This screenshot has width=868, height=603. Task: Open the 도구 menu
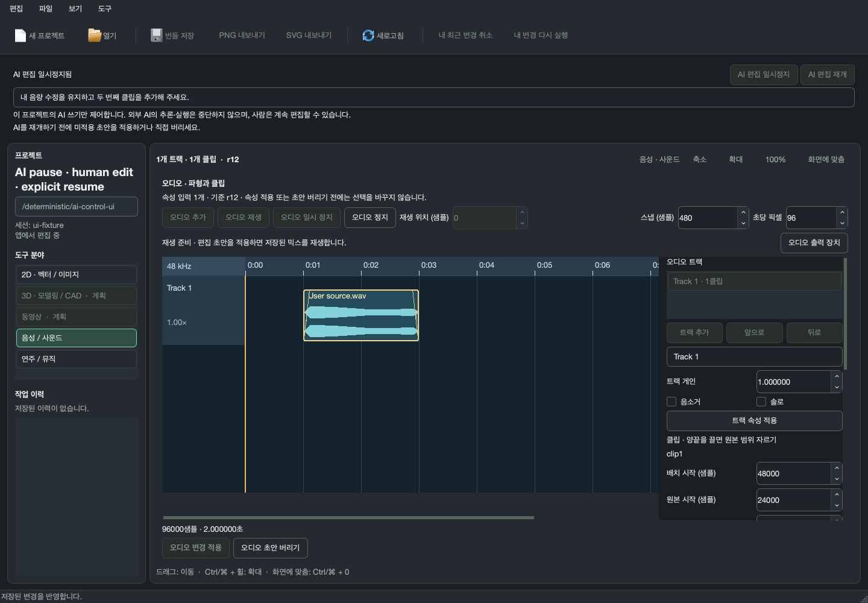105,8
